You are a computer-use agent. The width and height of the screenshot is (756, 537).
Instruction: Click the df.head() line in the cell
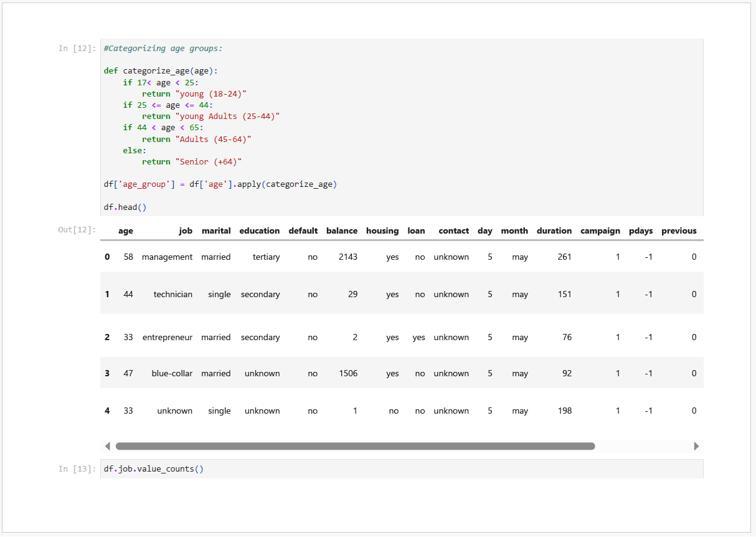(x=125, y=207)
